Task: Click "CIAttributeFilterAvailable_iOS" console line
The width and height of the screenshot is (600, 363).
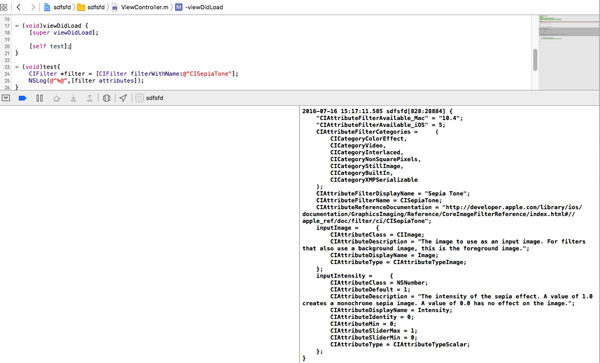Action: click(x=380, y=125)
